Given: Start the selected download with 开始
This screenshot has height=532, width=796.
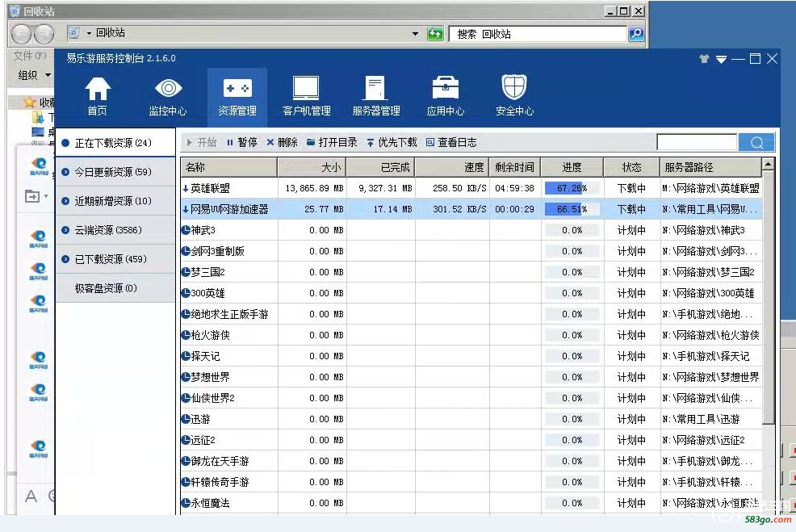Looking at the screenshot, I should point(202,143).
